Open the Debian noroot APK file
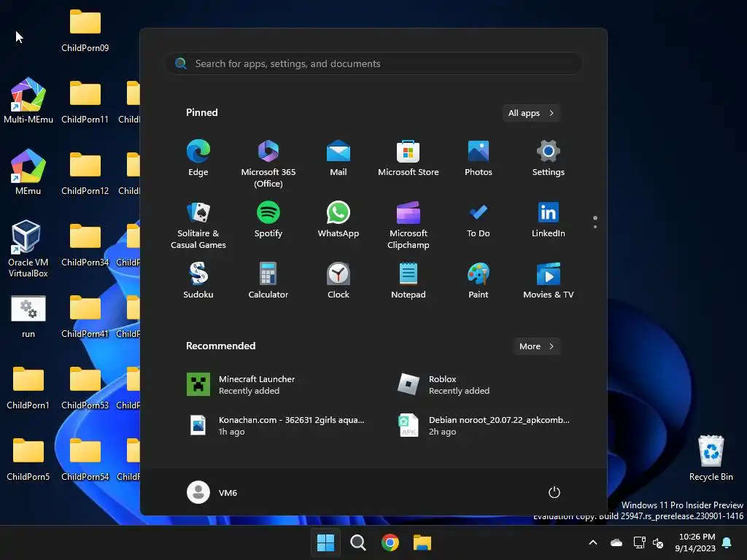The image size is (747, 560). (x=484, y=425)
